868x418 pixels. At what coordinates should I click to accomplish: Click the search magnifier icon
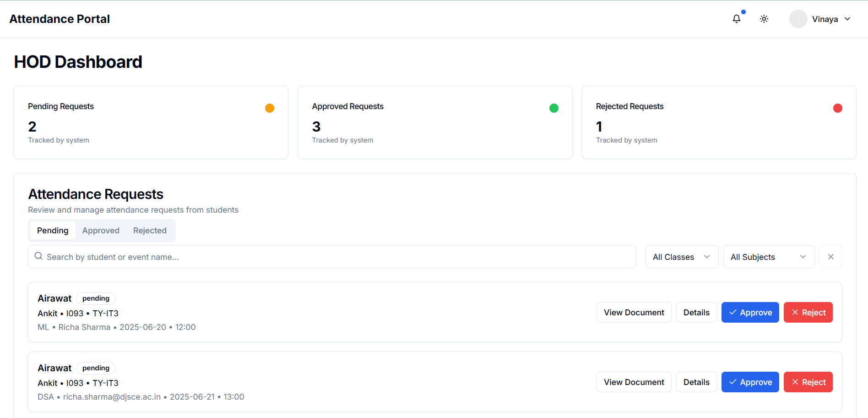coord(39,256)
